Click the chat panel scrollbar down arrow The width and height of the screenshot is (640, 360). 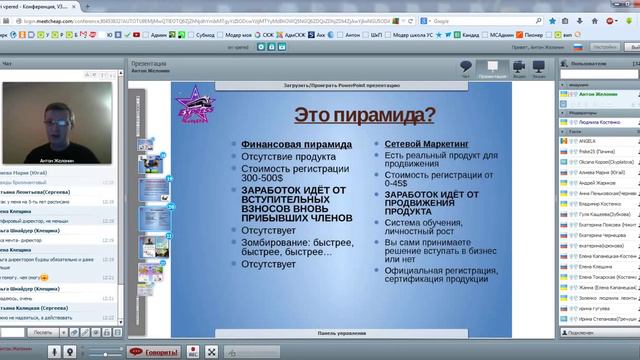pos(120,322)
